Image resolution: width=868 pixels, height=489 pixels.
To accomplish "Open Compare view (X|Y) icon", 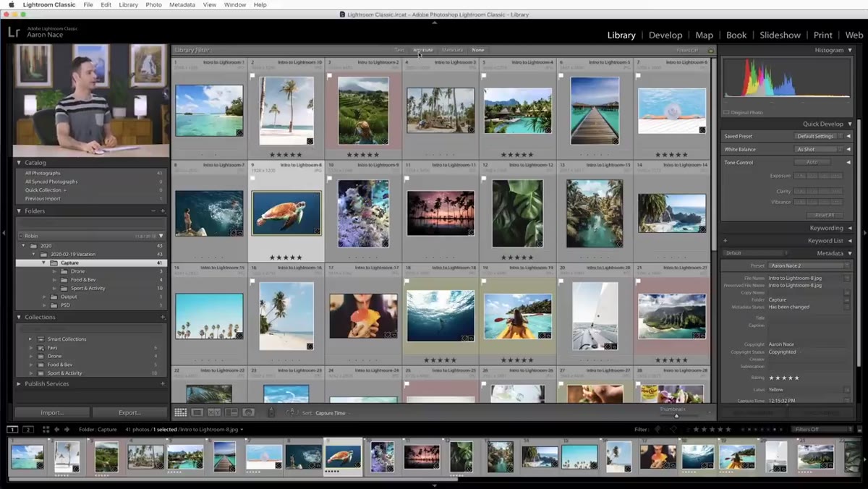I will pyautogui.click(x=214, y=412).
